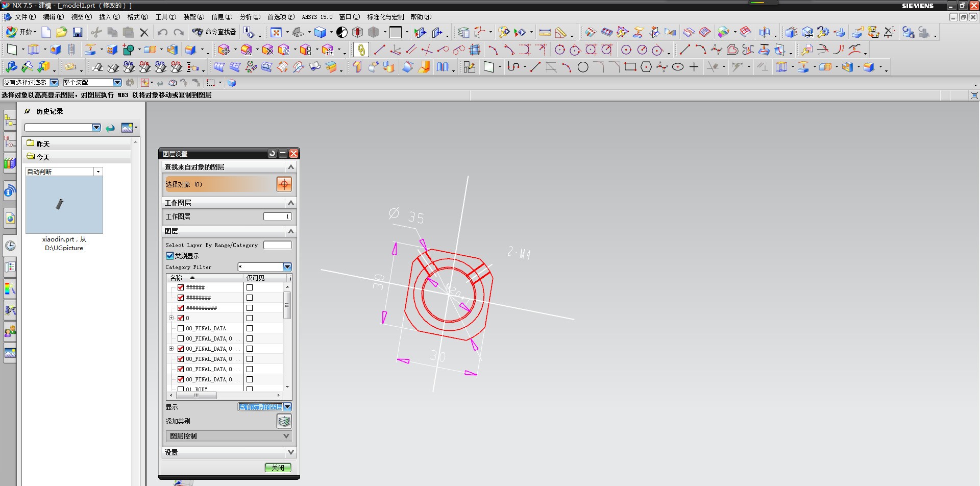This screenshot has width=980, height=486.
Task: Click the Add Category layers icon
Action: (x=284, y=421)
